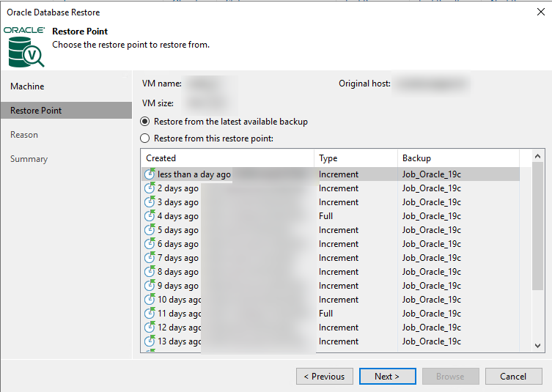Click restore point icon for 8 days ago
The width and height of the screenshot is (552, 392).
150,271
